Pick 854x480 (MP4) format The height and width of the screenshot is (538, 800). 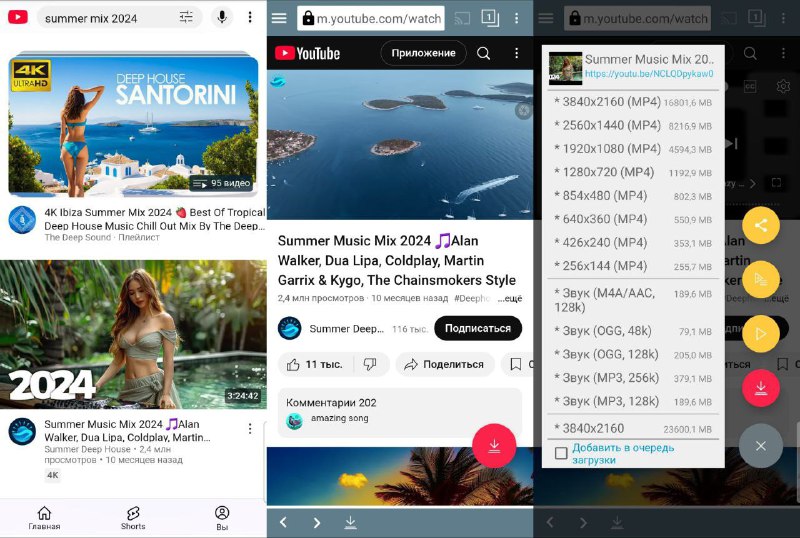633,196
